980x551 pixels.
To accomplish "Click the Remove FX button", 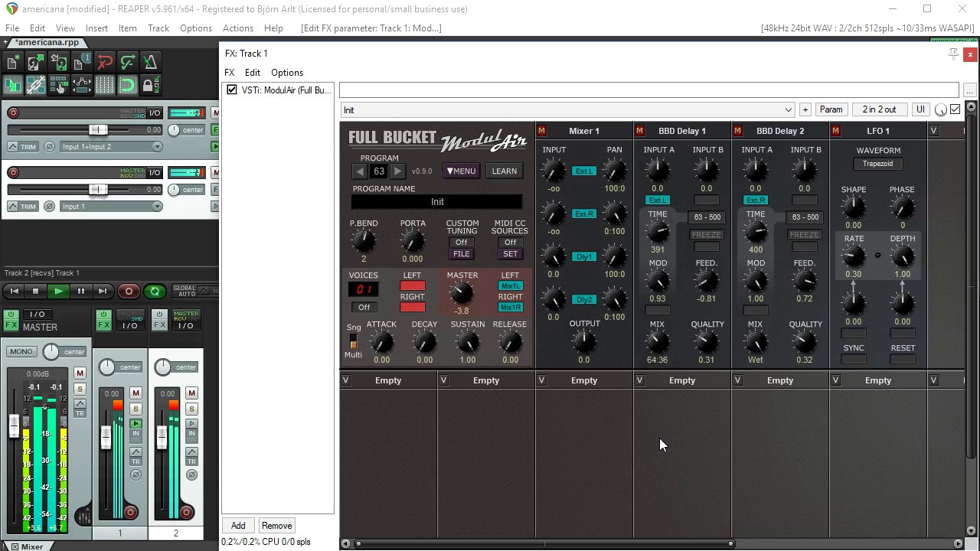I will (276, 526).
